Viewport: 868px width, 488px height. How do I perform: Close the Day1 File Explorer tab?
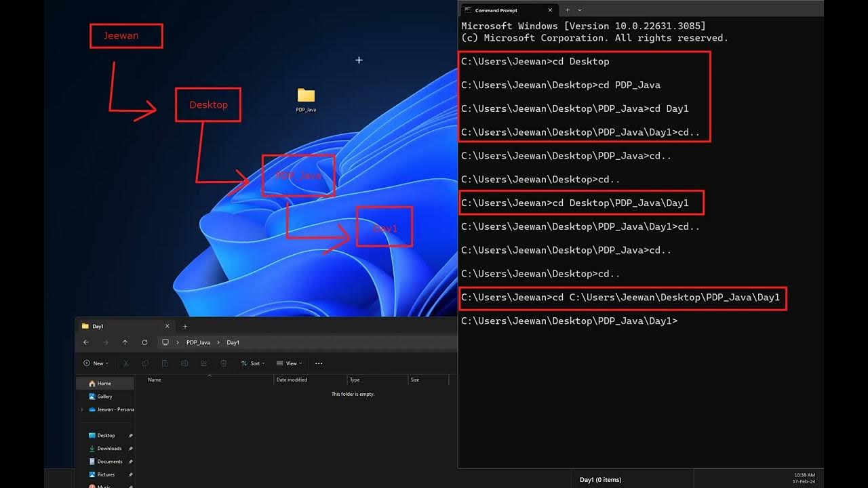(167, 326)
